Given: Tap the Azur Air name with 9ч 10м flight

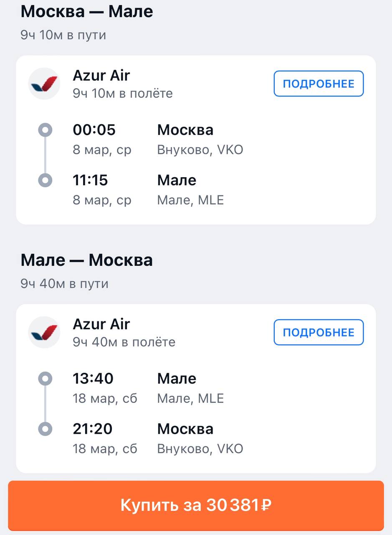Looking at the screenshot, I should coord(101,76).
